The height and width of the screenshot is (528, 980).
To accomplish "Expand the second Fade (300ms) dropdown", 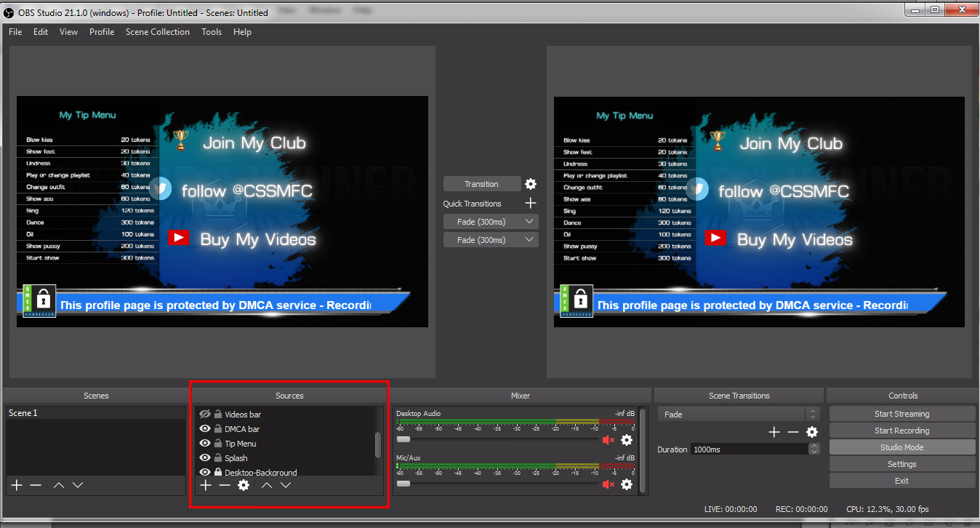I will point(491,239).
